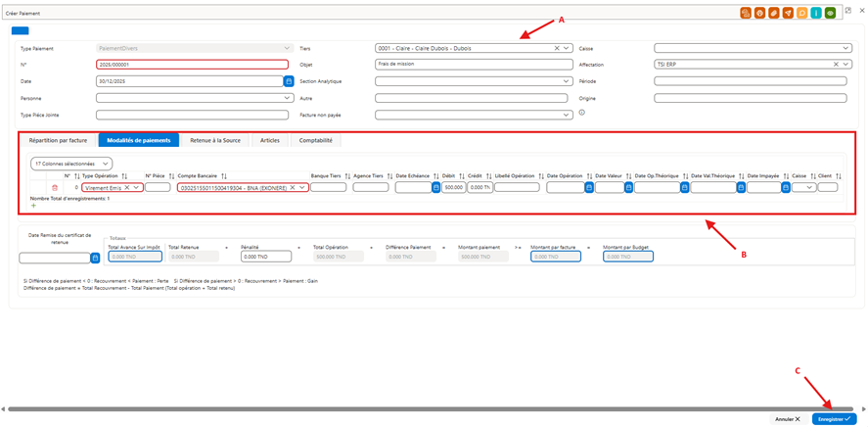Screen dimensions: 868x427
Task: Click the Date field showing 30/12/2025
Action: pos(190,81)
